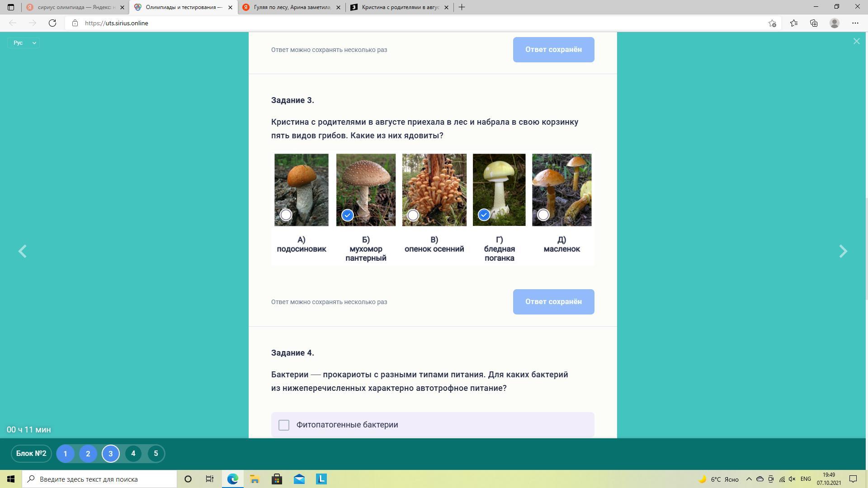Refresh the page
Screen dimensions: 868x488
[x=52, y=23]
